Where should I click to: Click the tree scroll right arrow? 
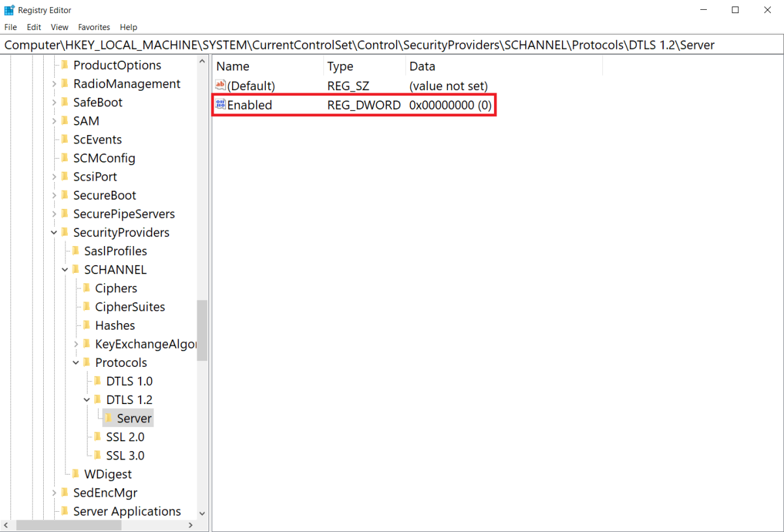pyautogui.click(x=191, y=525)
